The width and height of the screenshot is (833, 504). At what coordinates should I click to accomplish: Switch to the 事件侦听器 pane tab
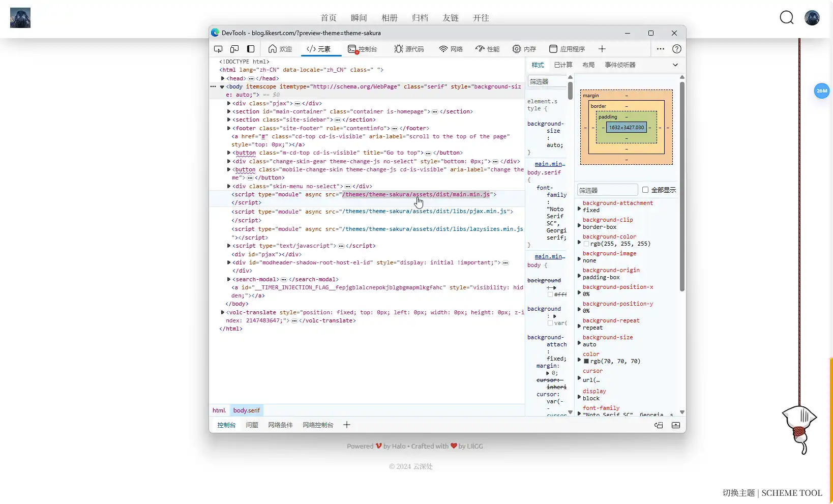(620, 65)
